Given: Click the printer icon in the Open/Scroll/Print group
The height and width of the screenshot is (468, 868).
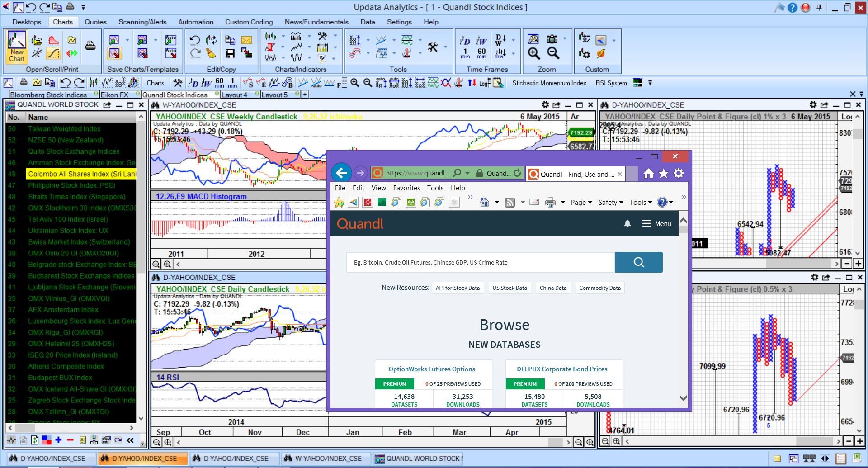Looking at the screenshot, I should pyautogui.click(x=90, y=45).
